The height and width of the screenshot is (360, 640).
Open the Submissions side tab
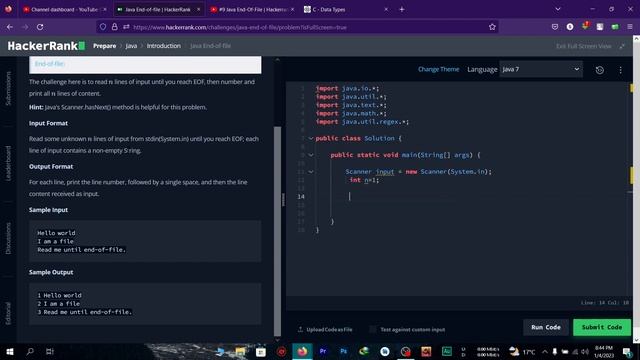pos(8,89)
